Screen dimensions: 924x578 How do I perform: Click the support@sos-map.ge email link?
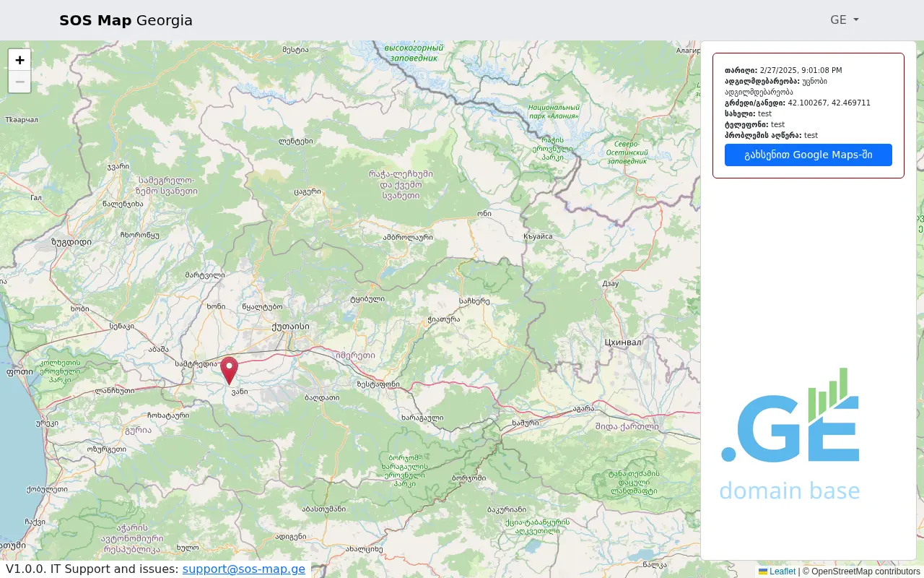pos(243,569)
